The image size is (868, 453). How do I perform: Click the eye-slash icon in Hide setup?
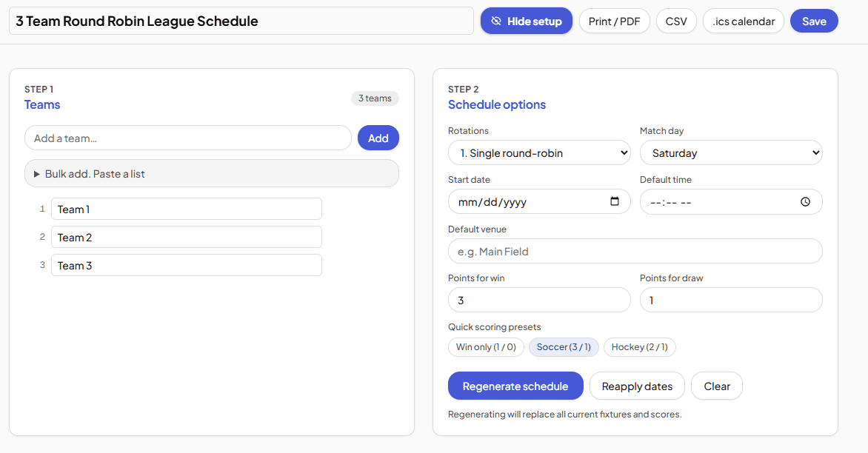click(x=496, y=21)
